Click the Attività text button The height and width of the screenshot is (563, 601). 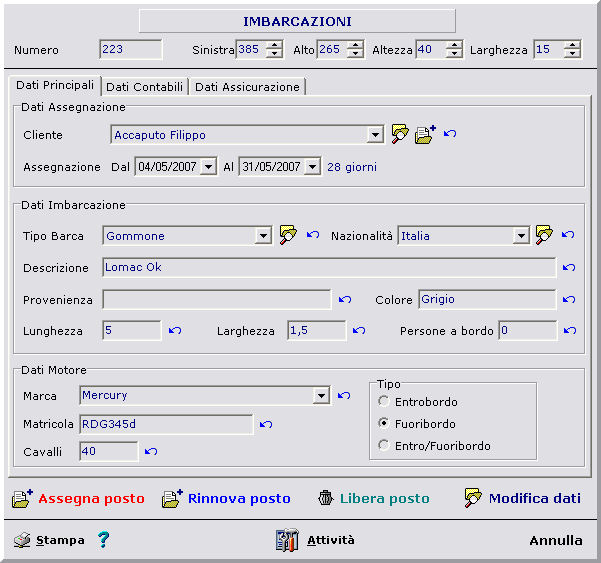coord(331,540)
